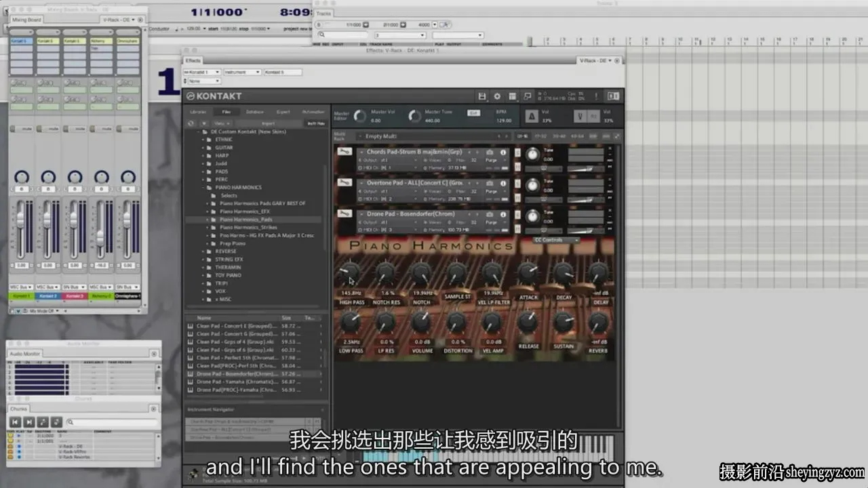
Task: Click snapshot camera icon on Chords Pad-Strum
Action: (x=490, y=152)
